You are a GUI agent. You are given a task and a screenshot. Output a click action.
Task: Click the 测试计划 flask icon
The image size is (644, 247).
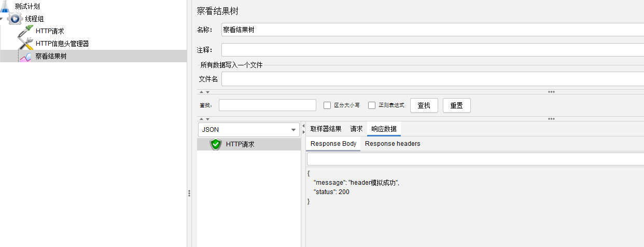pyautogui.click(x=5, y=7)
